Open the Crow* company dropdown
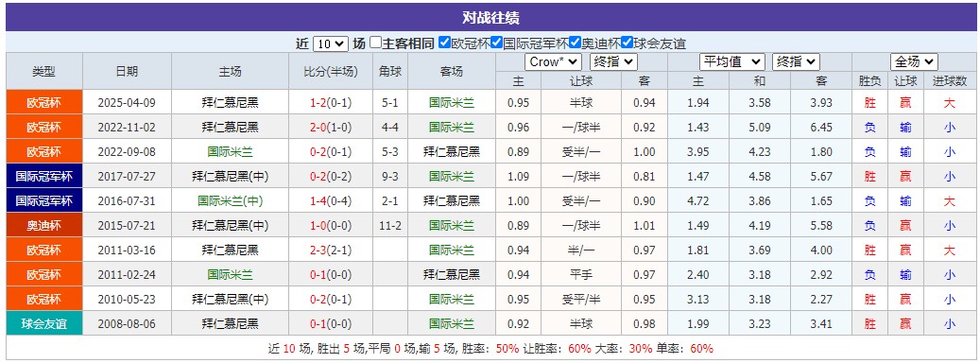 click(553, 61)
